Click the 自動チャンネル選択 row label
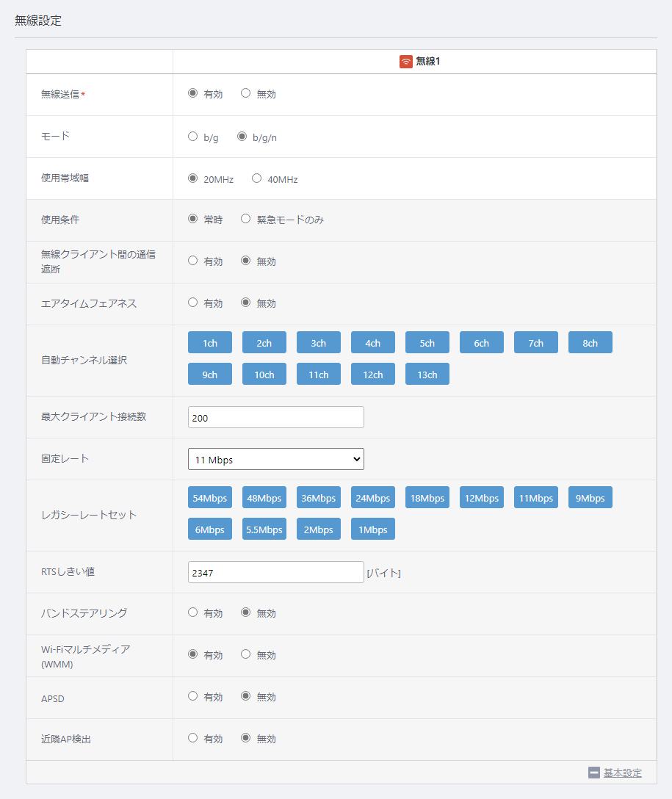 point(84,361)
